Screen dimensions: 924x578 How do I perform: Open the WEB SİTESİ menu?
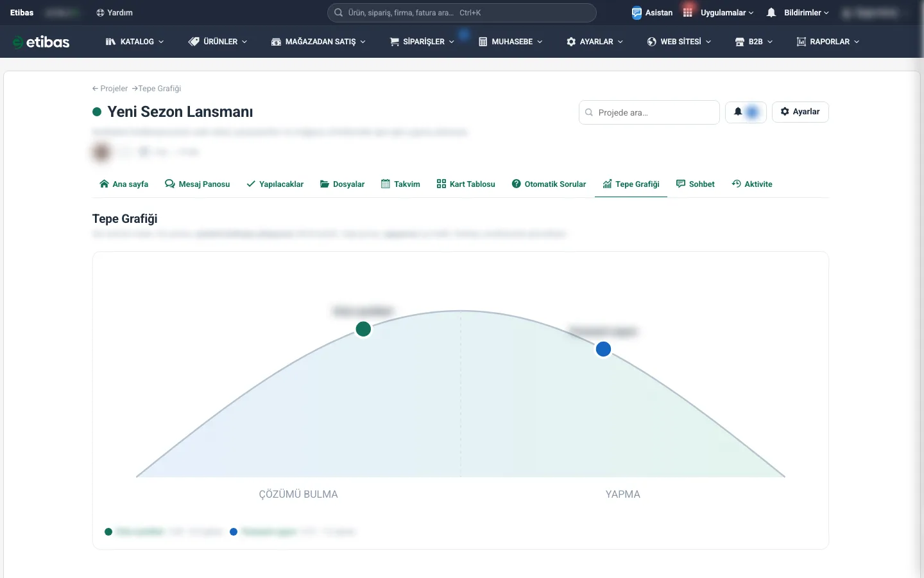click(680, 42)
